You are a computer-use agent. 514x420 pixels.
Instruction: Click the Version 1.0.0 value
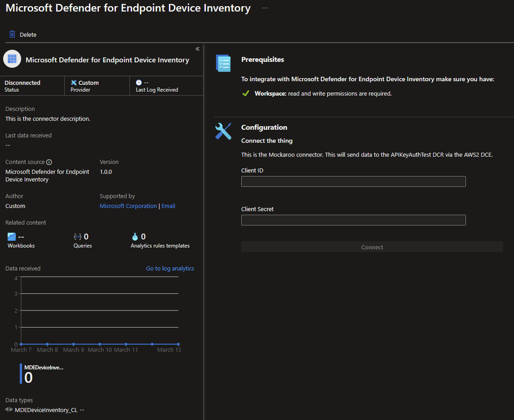106,172
